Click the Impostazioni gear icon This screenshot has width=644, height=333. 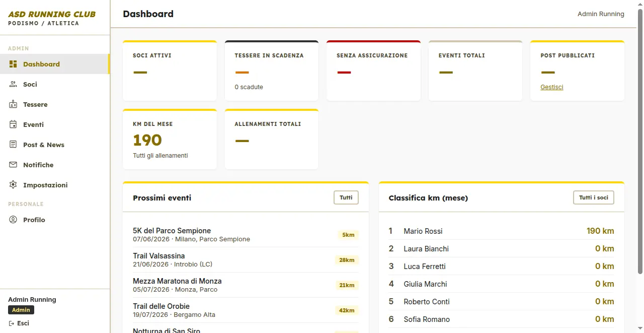(13, 185)
